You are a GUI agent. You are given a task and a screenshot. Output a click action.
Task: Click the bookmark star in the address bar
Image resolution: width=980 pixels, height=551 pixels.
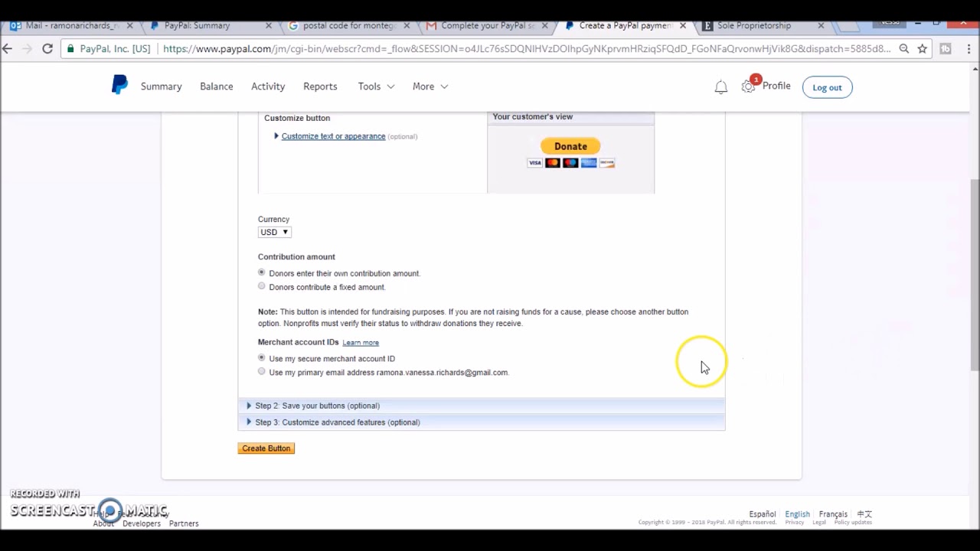923,48
